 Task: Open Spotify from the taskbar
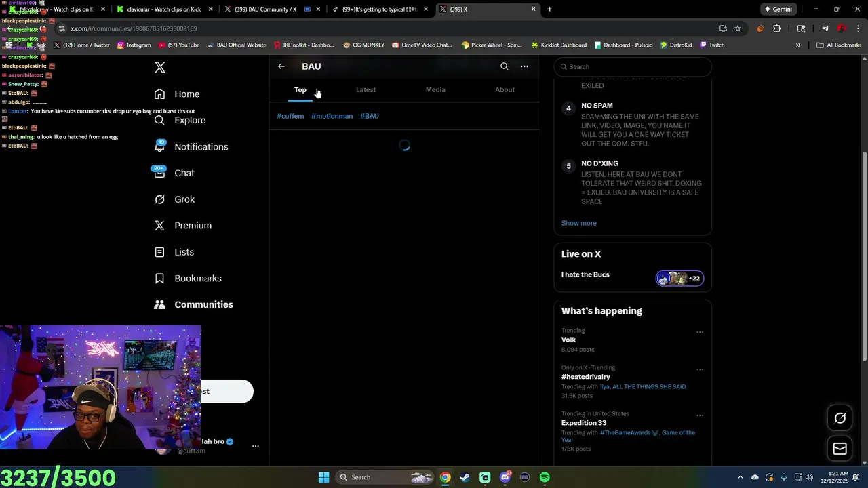coord(545,477)
